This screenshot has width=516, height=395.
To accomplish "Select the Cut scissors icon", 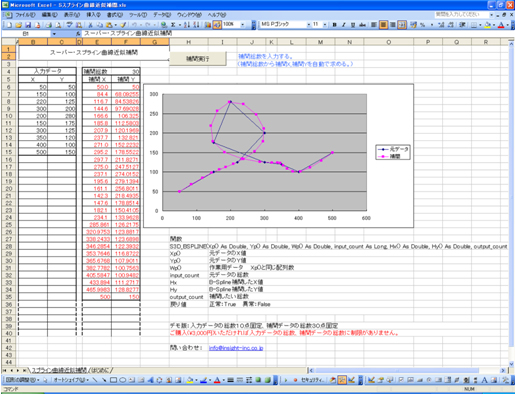I will point(90,25).
